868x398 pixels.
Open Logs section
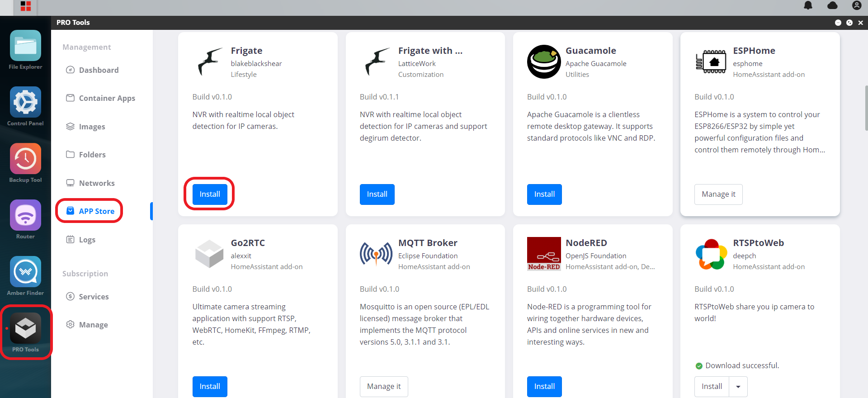pyautogui.click(x=87, y=240)
